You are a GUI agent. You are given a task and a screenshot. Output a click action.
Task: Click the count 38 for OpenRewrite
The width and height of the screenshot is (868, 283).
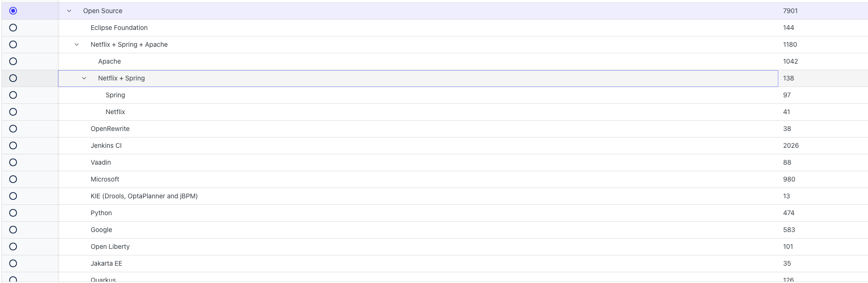787,129
